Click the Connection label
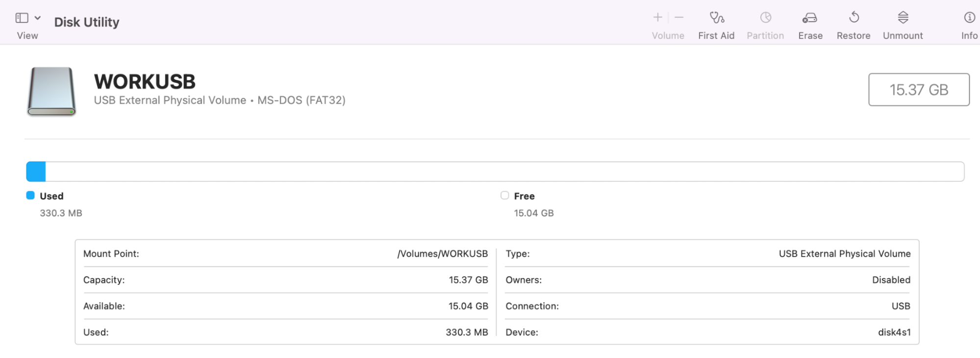 [532, 306]
